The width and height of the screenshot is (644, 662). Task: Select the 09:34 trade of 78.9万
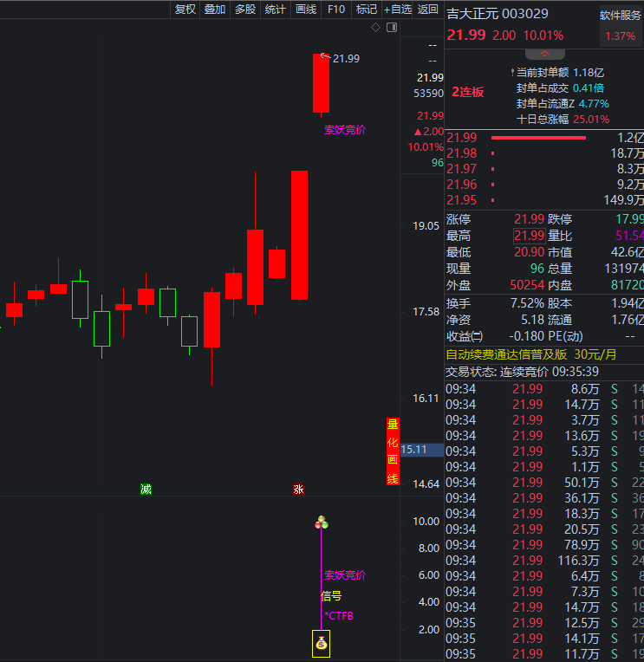545,545
